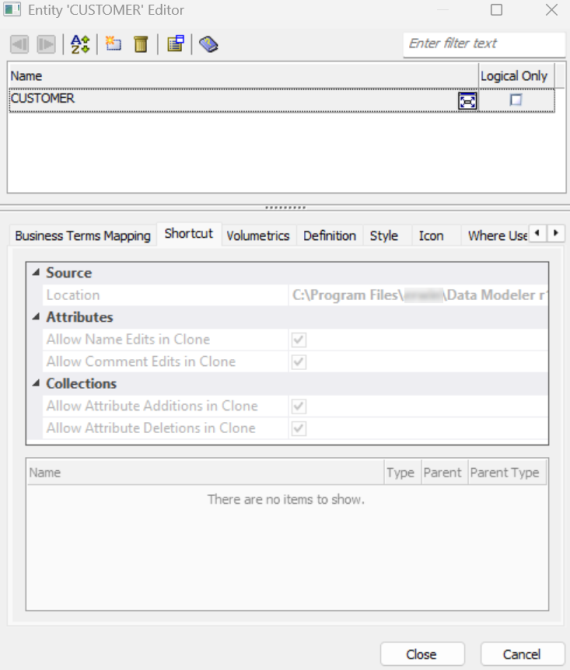The height and width of the screenshot is (670, 570).
Task: Click the Previous entity arrow icon
Action: coord(20,44)
